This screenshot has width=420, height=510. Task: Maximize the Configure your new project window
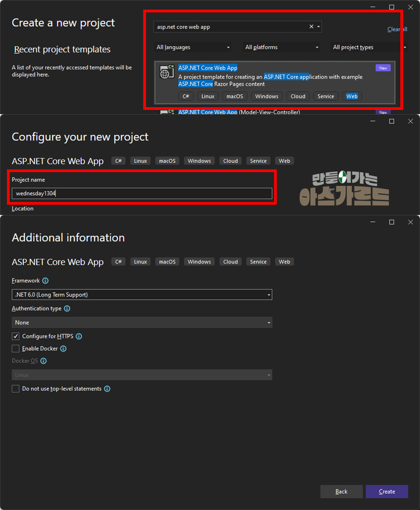point(392,121)
